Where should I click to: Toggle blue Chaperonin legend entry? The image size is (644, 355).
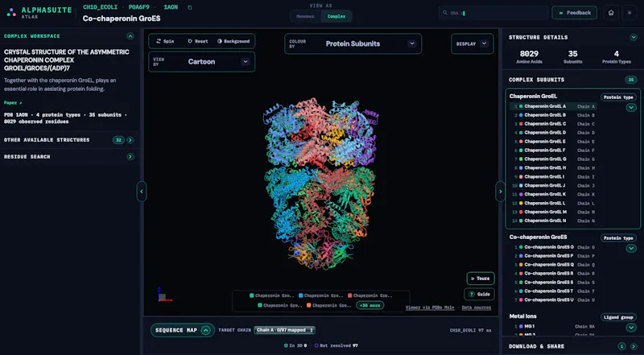click(x=320, y=295)
